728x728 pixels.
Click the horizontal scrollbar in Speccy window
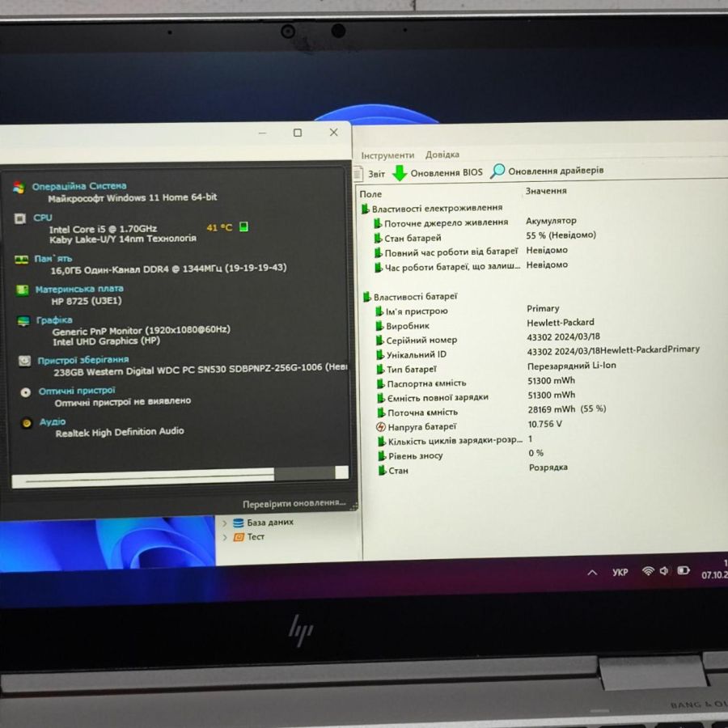[x=180, y=476]
